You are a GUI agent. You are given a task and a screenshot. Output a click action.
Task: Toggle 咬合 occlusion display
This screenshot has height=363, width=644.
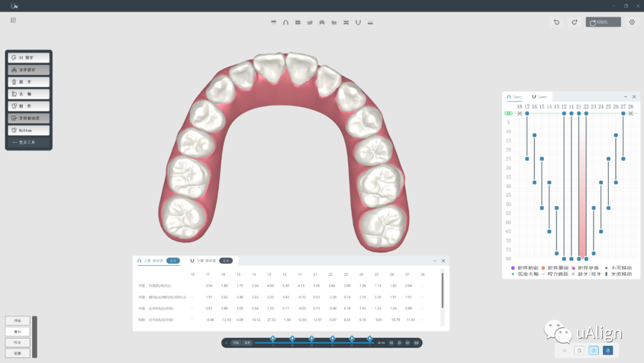tap(17, 343)
